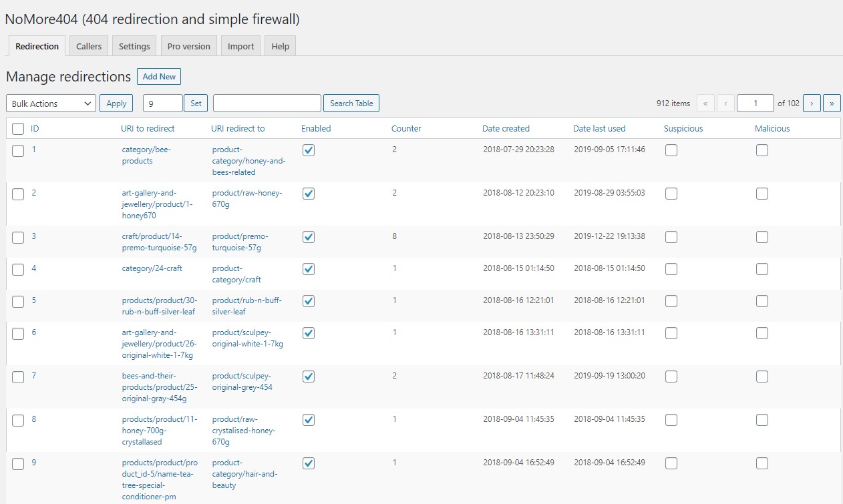Viewport: 843px width, 504px height.
Task: Disable the category/bee-products redirection
Action: click(x=309, y=150)
